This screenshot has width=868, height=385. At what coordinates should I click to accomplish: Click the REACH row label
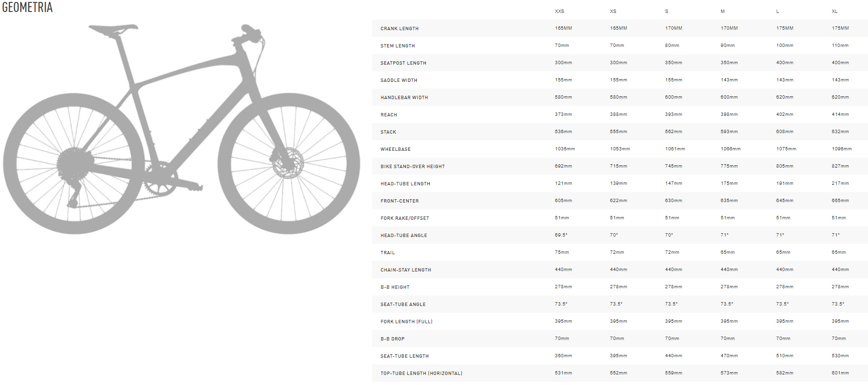click(x=389, y=115)
